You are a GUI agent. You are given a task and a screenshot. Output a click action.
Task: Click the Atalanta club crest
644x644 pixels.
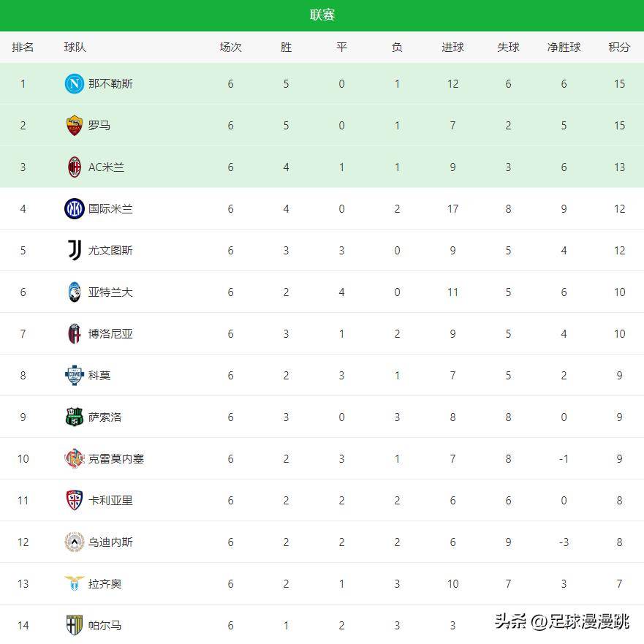(74, 292)
